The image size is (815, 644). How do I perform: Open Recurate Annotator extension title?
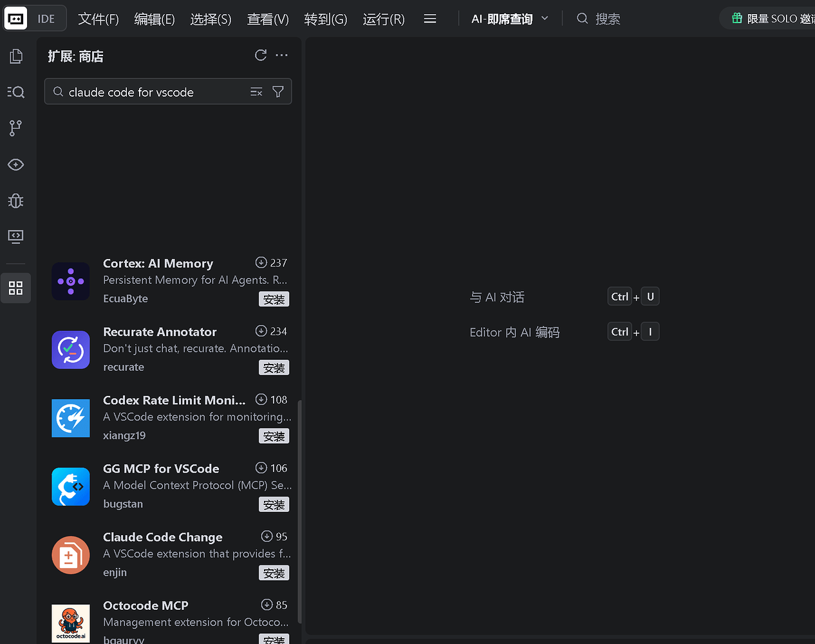(x=160, y=332)
